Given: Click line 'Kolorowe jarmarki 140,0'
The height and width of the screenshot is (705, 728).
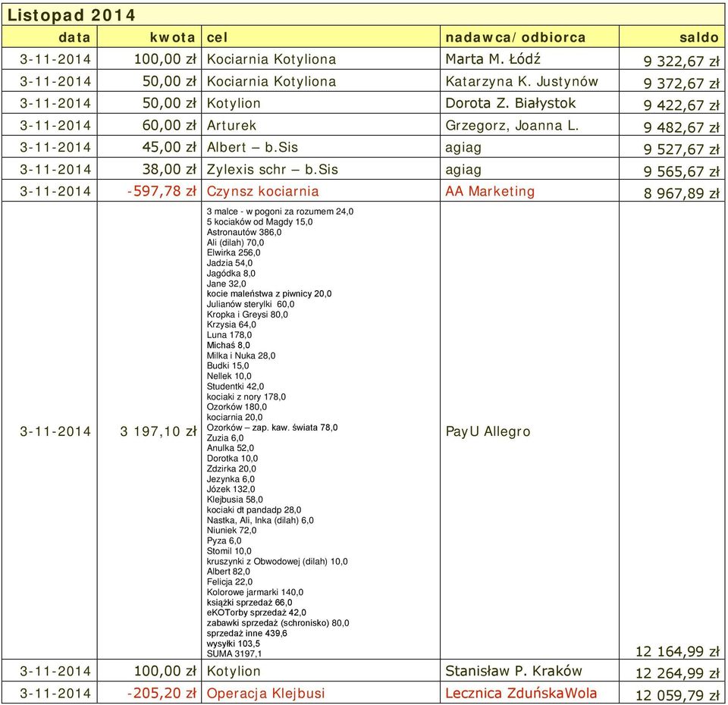Looking at the screenshot, I should click(x=255, y=592).
